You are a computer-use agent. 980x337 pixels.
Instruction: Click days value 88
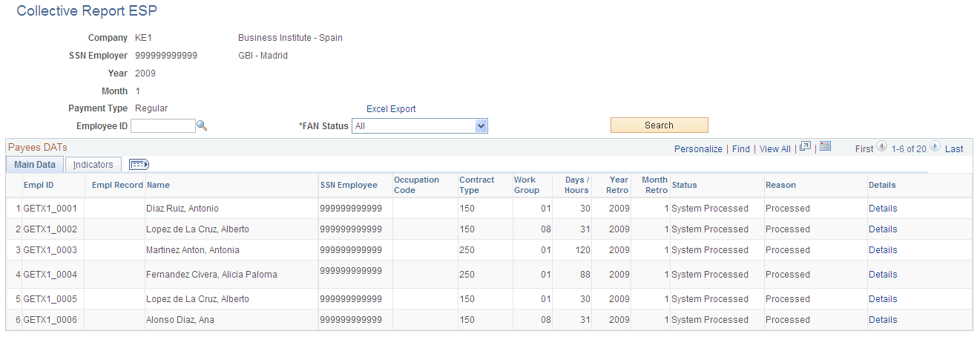[585, 275]
